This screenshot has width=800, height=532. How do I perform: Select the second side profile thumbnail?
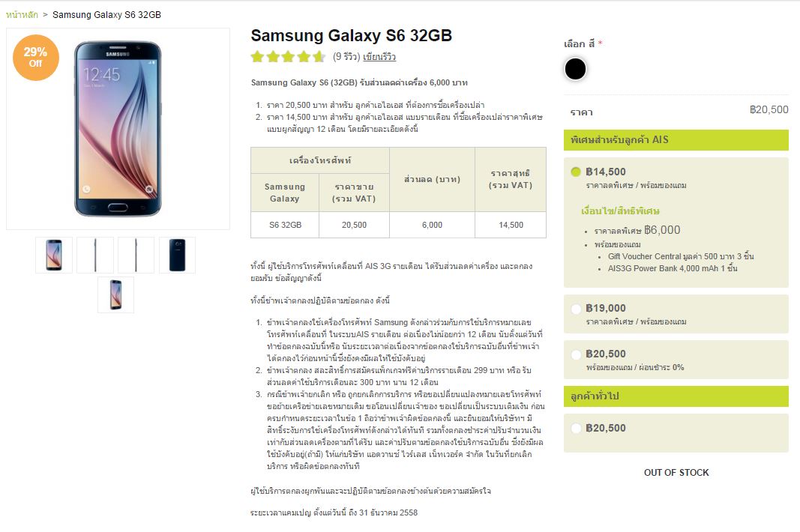136,255
